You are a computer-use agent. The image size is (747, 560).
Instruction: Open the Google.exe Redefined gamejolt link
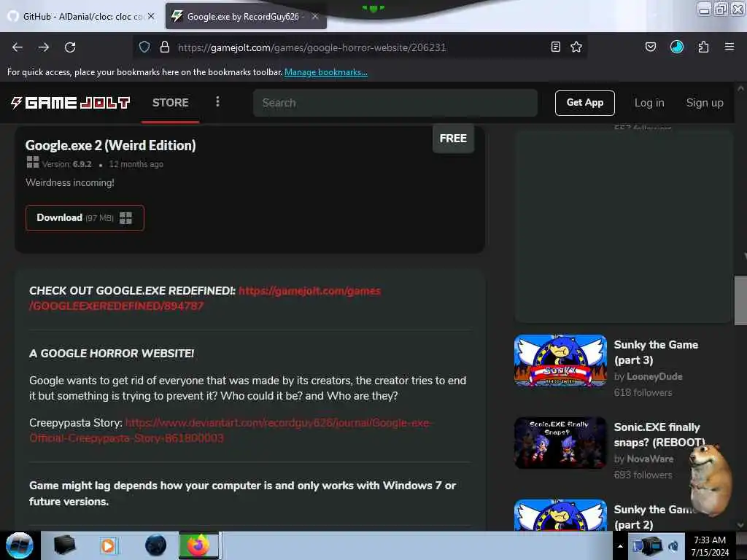[205, 298]
